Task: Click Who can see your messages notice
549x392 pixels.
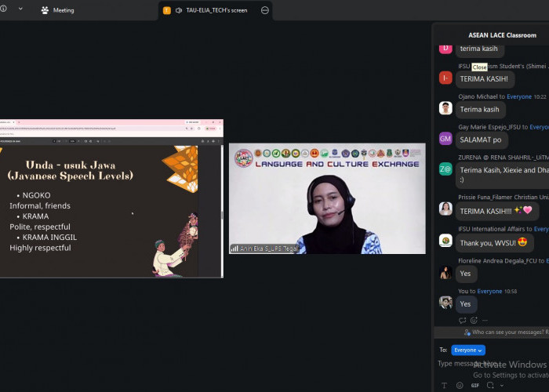Action: (x=507, y=332)
